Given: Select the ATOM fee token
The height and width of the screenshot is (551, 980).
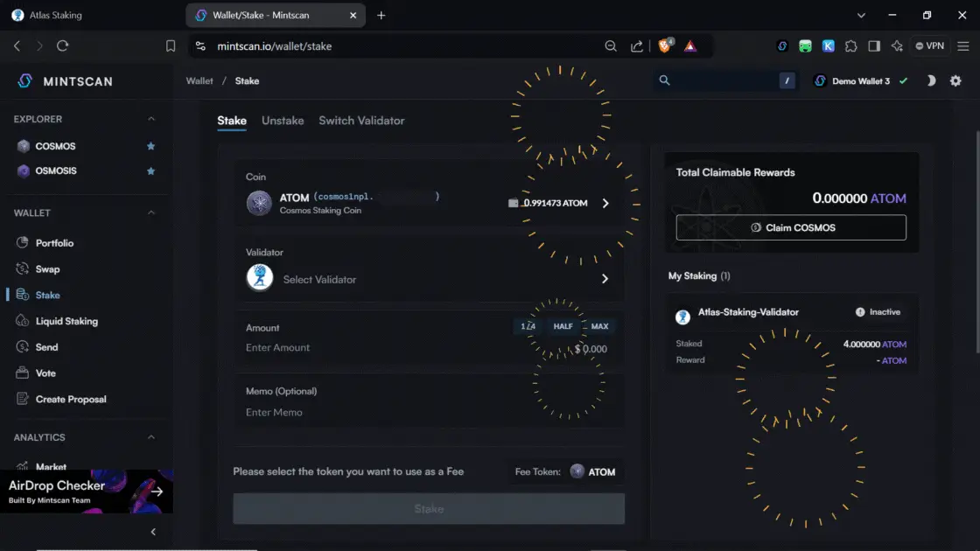Looking at the screenshot, I should coord(593,471).
